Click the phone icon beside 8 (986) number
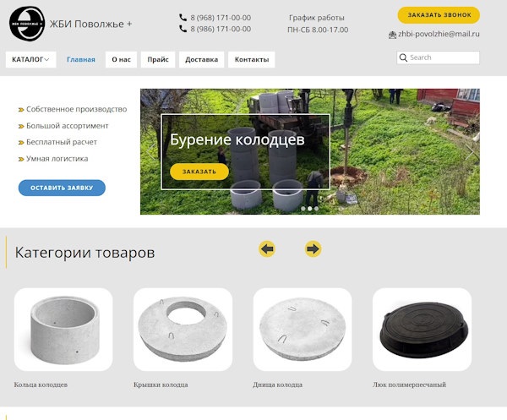 [x=183, y=29]
